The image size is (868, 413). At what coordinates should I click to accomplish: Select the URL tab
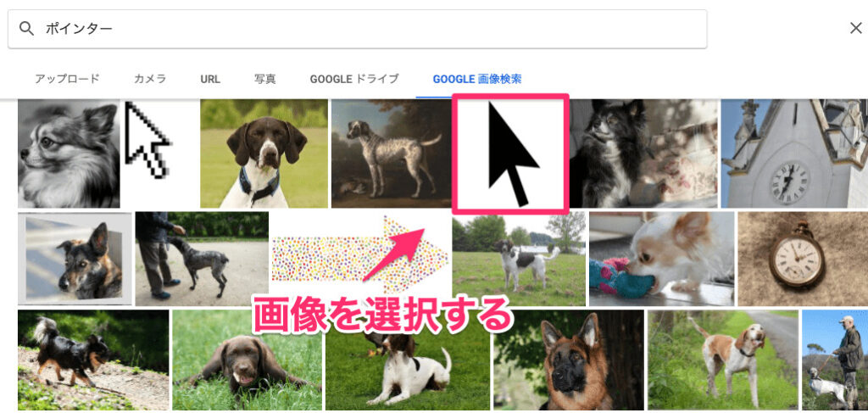coord(210,79)
